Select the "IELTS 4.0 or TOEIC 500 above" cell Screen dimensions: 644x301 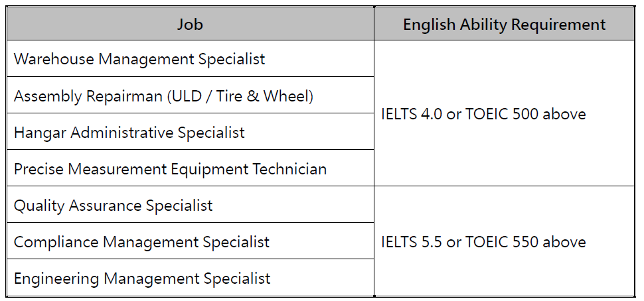pos(483,114)
